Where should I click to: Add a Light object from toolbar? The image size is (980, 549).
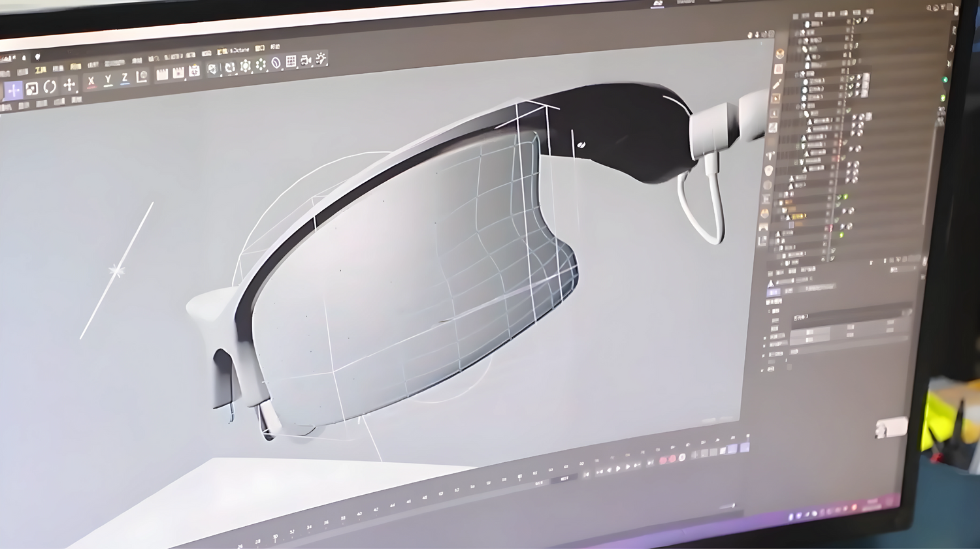coord(321,59)
